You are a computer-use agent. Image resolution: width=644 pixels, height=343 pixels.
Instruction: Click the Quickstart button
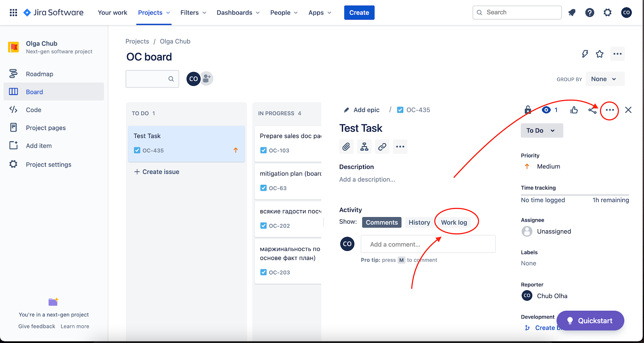590,321
